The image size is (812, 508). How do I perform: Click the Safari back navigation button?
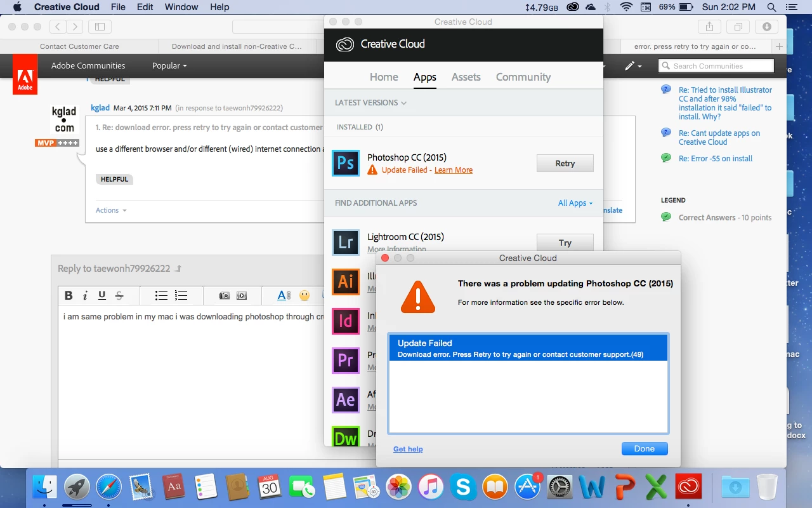click(58, 27)
